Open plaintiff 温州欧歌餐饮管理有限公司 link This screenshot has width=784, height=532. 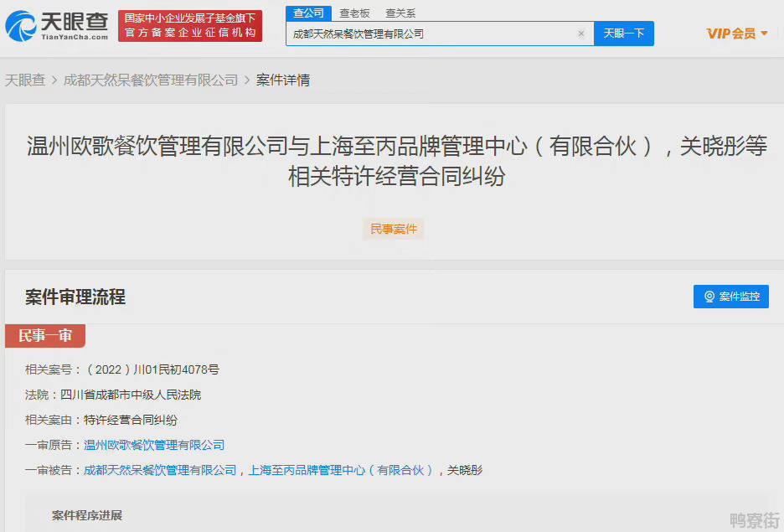tap(154, 445)
